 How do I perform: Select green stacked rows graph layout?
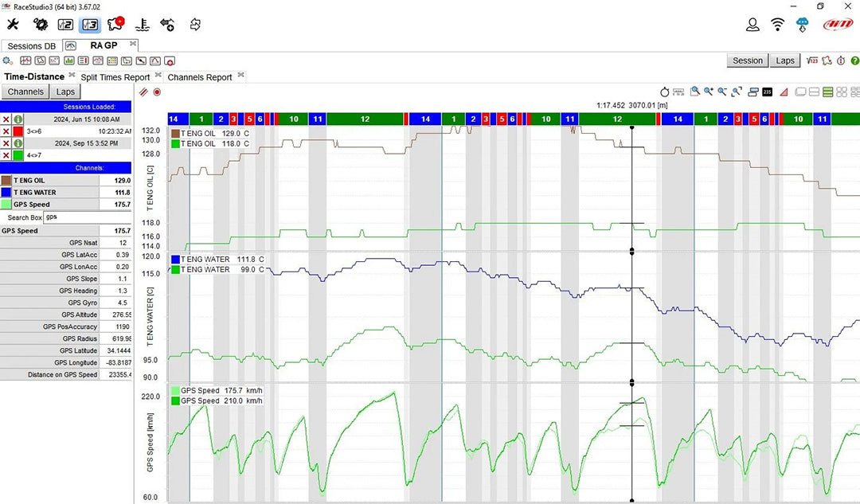click(x=828, y=92)
